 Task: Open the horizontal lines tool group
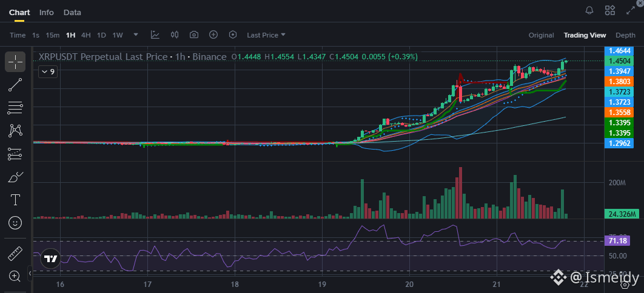coord(15,108)
